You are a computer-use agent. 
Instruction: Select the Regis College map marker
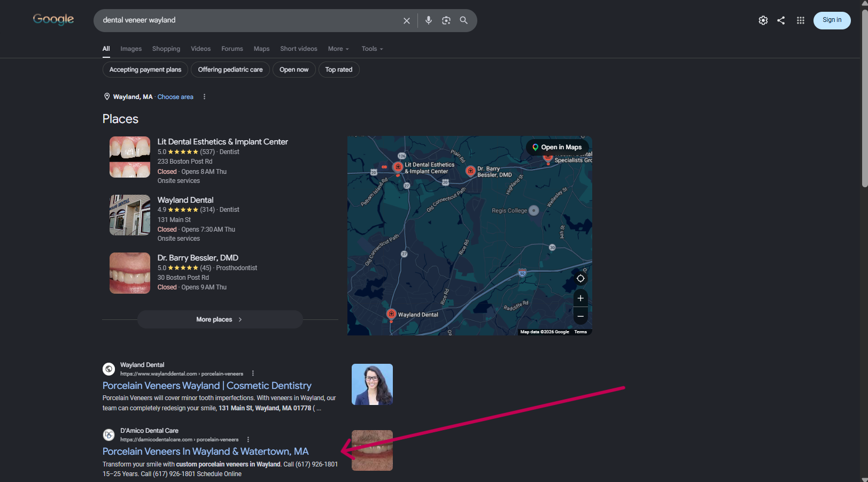coord(533,210)
